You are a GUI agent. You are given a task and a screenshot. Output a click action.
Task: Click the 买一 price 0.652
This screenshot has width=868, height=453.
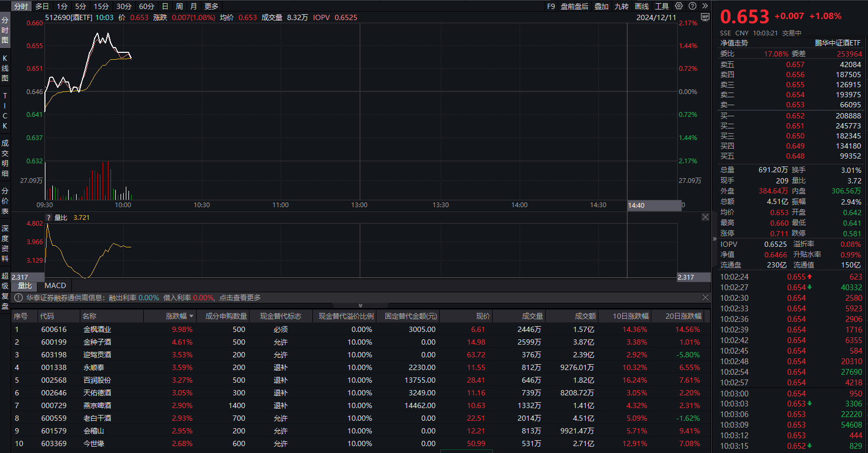tap(795, 116)
